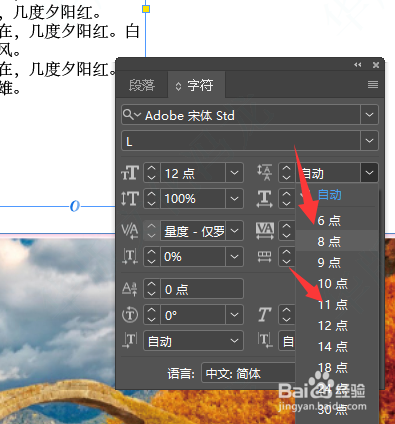395x424 pixels.
Task: Click the vertical scale stepper arrows
Action: pos(152,198)
